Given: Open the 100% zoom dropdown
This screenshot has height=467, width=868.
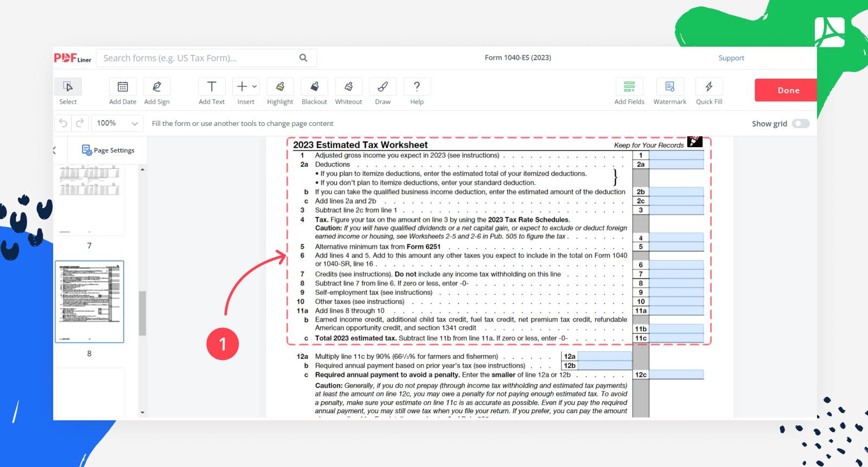Looking at the screenshot, I should (117, 123).
